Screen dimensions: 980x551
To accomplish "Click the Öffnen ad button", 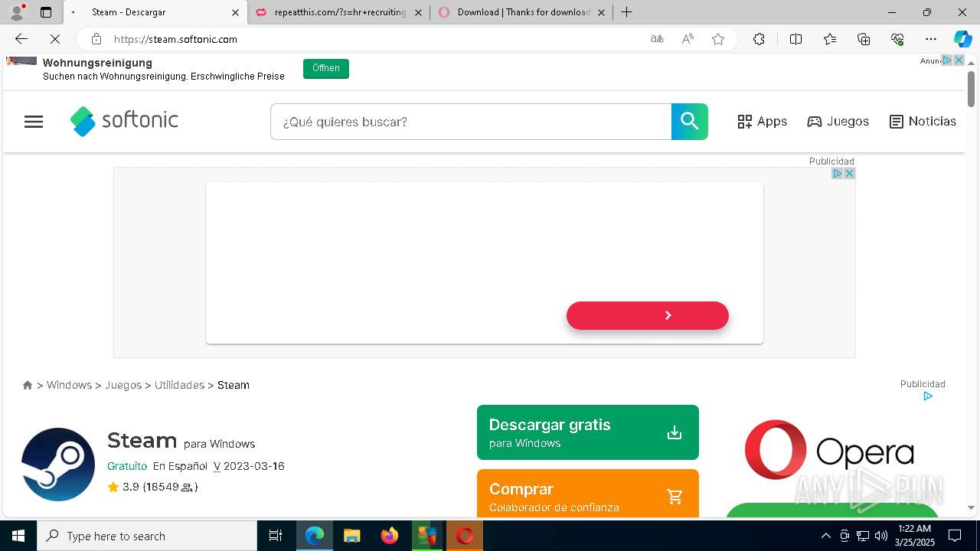I will 326,68.
